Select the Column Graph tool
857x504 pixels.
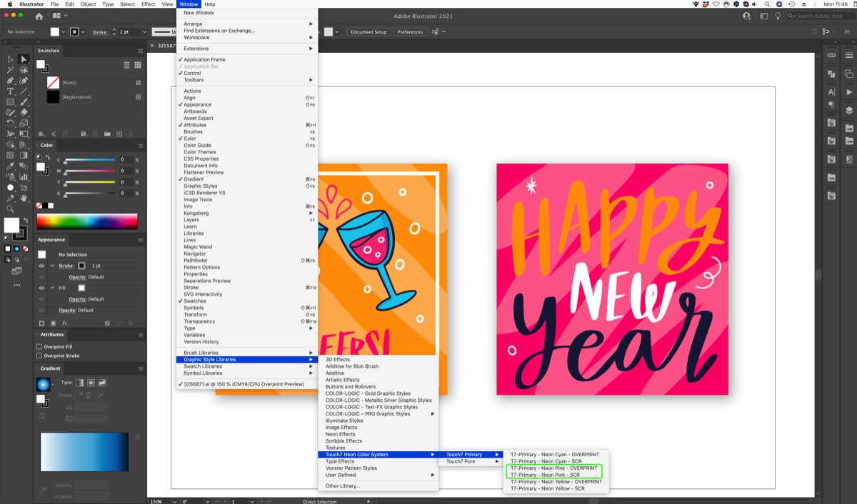[24, 176]
